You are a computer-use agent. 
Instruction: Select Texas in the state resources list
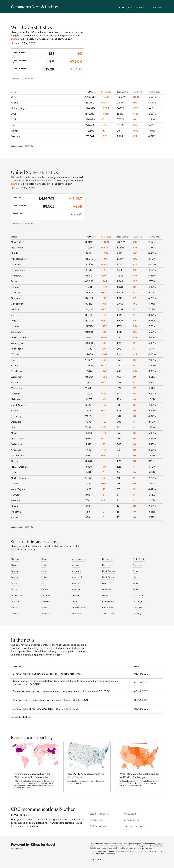[x=135, y=571]
